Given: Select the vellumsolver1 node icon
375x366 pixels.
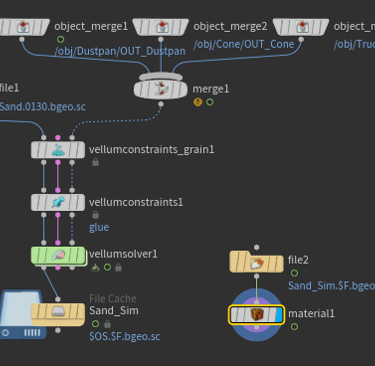Looking at the screenshot, I should tap(58, 255).
